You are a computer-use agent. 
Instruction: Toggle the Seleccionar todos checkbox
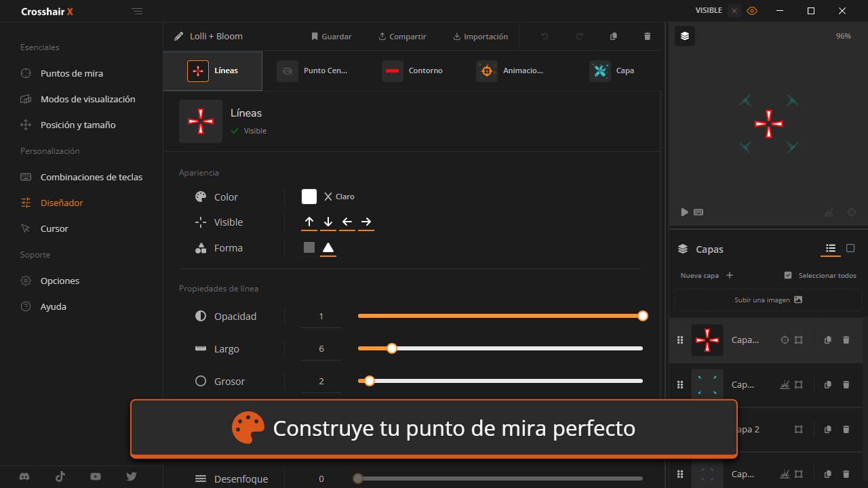[x=788, y=275]
